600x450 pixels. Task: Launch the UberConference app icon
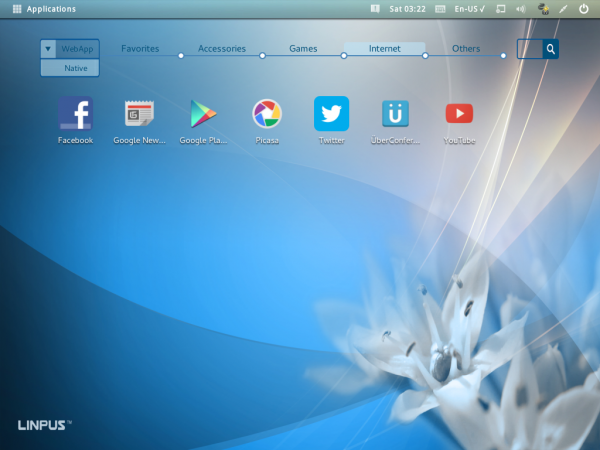click(395, 114)
